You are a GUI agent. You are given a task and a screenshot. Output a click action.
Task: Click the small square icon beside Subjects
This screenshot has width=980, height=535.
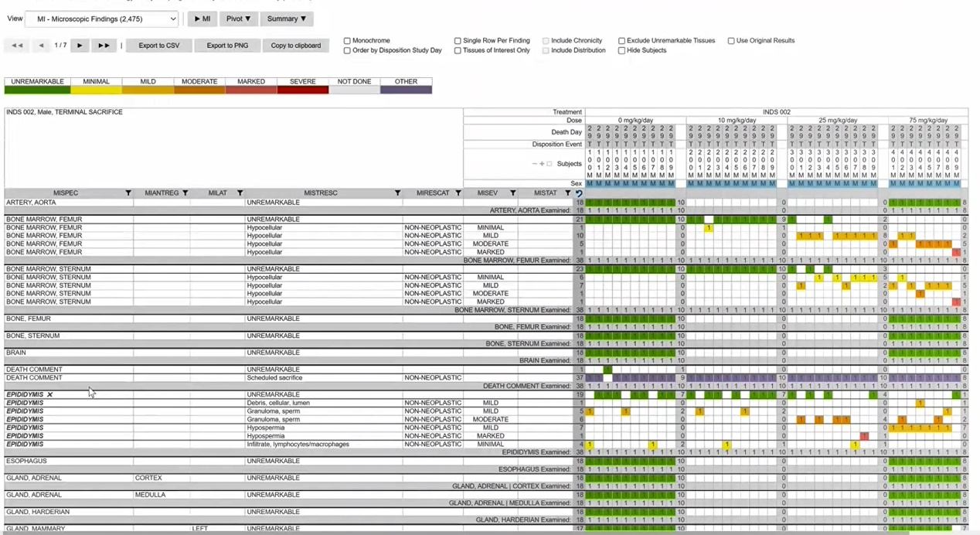(550, 164)
